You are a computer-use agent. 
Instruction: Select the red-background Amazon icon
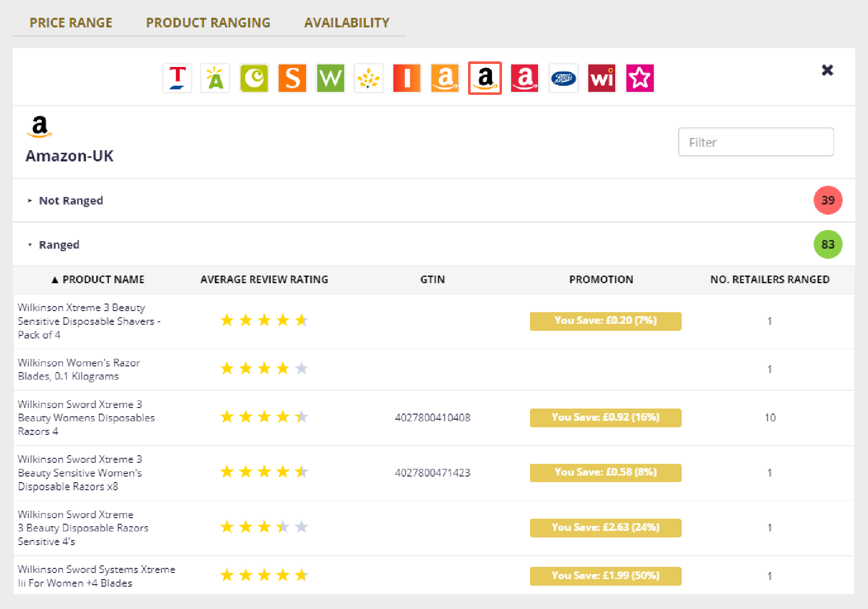(524, 78)
